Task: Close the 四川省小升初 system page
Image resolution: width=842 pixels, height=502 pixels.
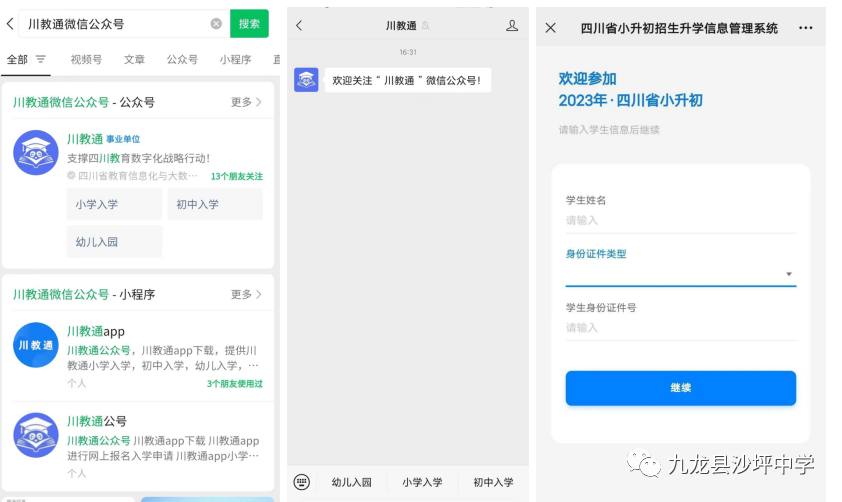Action: point(550,28)
